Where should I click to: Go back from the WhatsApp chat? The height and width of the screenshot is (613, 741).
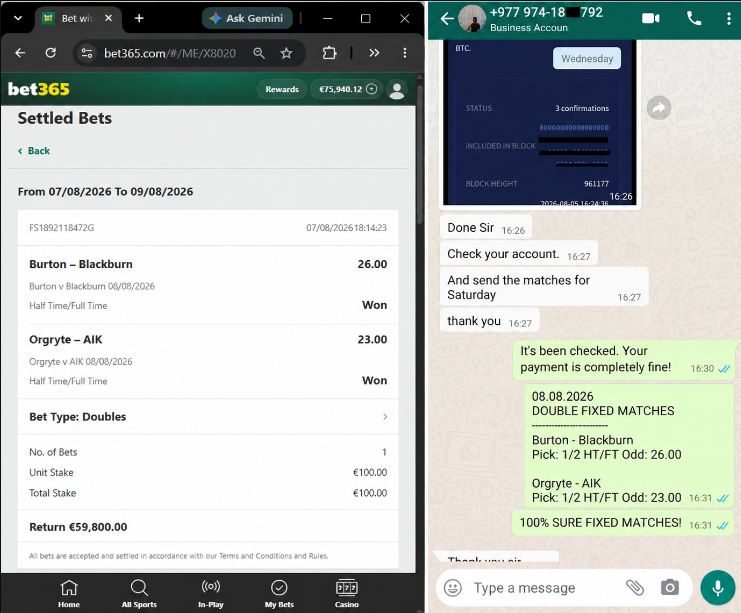447,19
